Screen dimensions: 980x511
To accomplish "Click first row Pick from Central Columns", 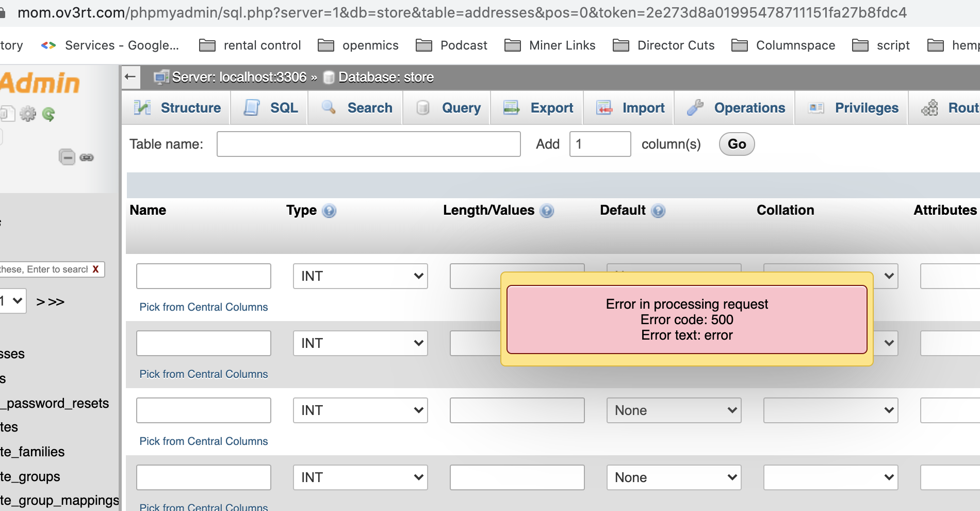I will click(x=204, y=307).
